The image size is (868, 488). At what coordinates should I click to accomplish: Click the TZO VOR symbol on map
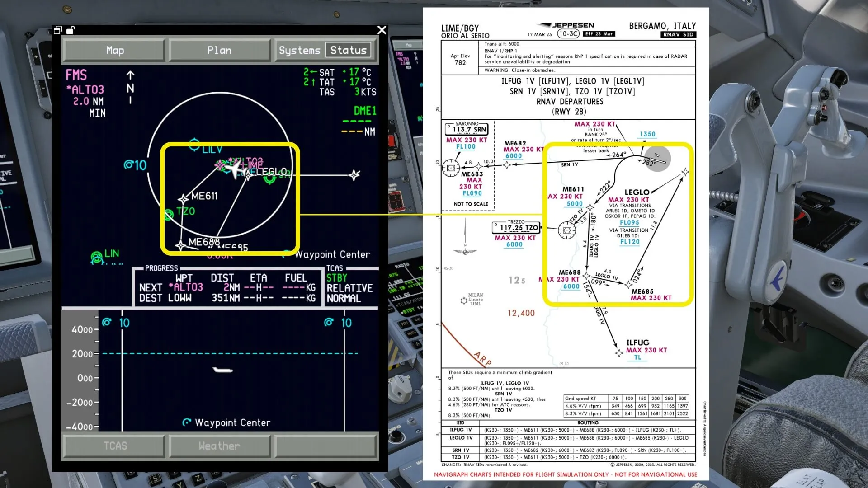pos(169,215)
